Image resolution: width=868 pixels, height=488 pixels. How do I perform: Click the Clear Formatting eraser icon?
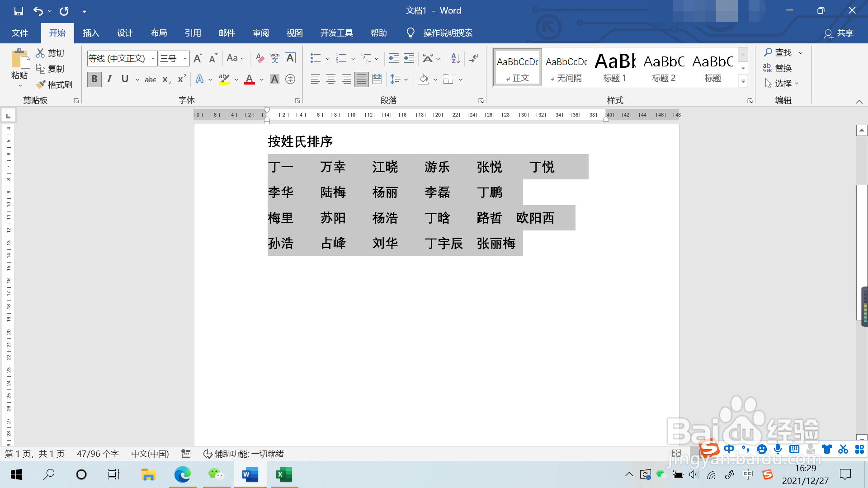point(259,58)
